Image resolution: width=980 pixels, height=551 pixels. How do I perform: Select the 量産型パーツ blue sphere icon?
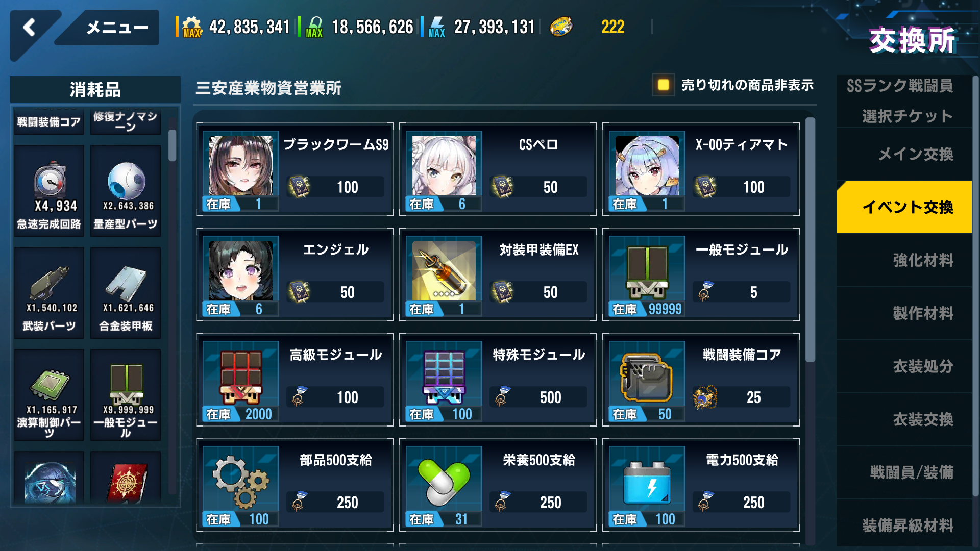[x=126, y=180]
